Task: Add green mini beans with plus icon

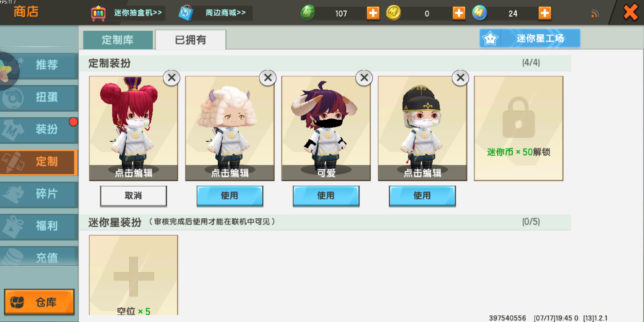Action: coord(373,13)
